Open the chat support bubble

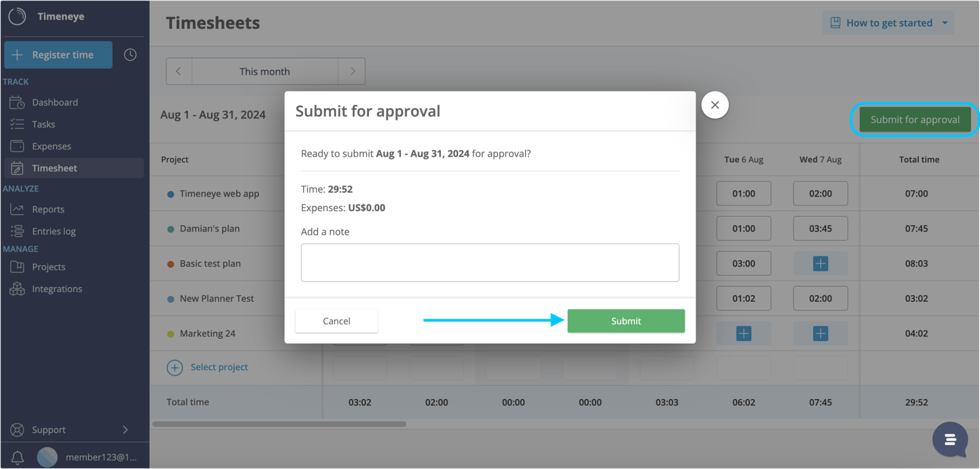coord(950,440)
